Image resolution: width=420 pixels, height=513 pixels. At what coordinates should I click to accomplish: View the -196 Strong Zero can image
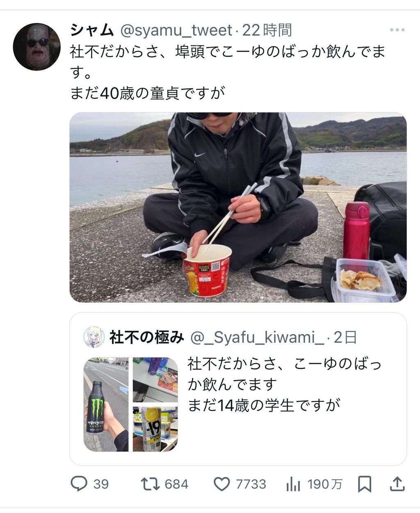pos(155,428)
